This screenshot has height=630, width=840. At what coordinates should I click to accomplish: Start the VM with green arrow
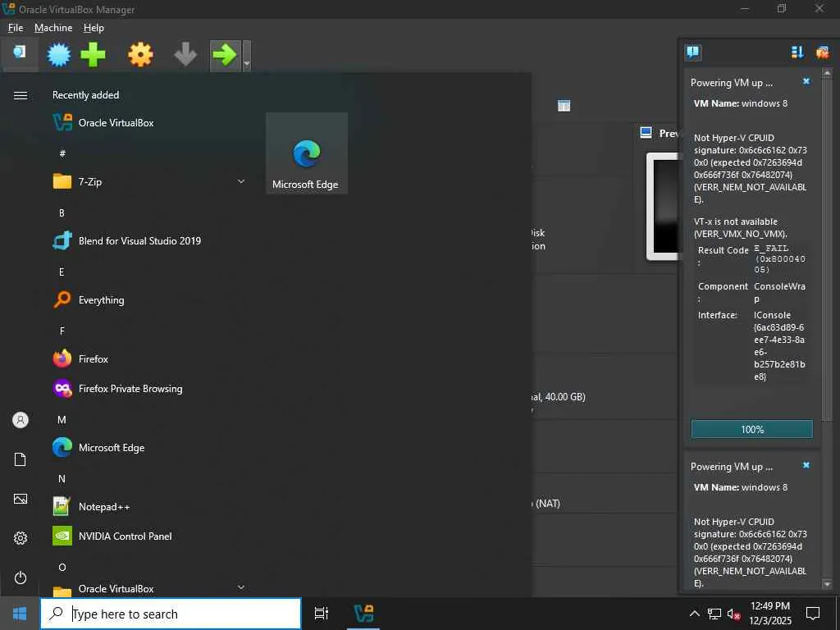225,55
